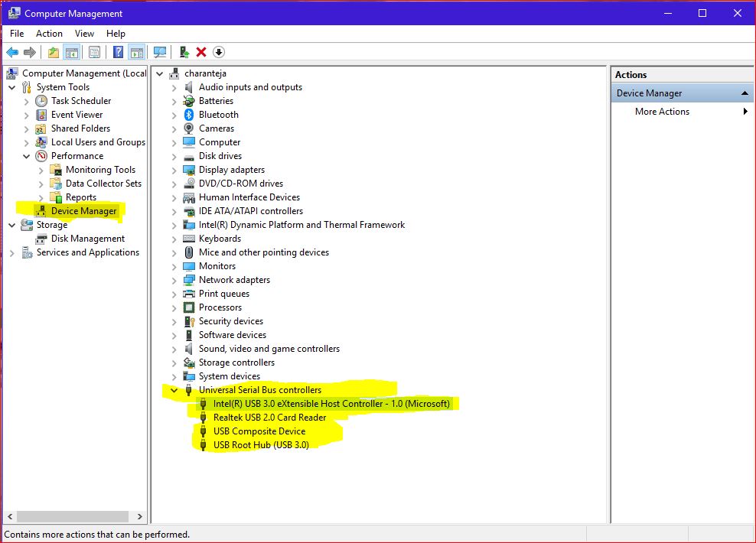This screenshot has width=756, height=543.
Task: Expand the Network adapters node
Action: coord(174,280)
